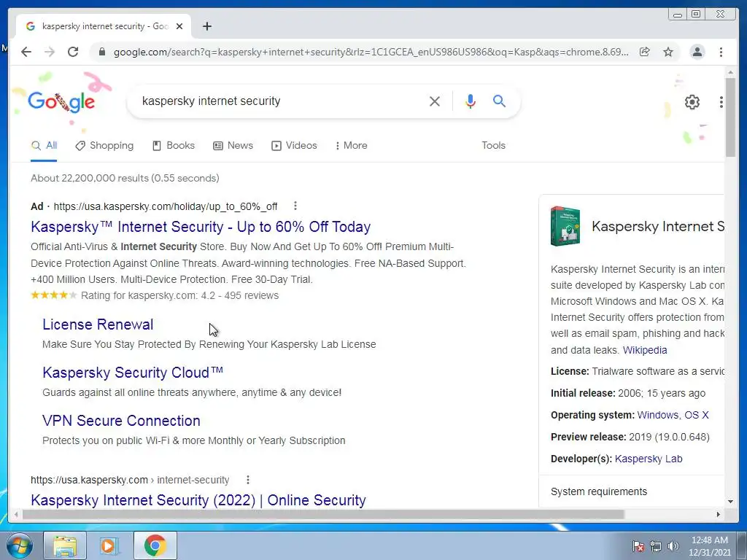Click the Google holiday doodle logo

61,101
